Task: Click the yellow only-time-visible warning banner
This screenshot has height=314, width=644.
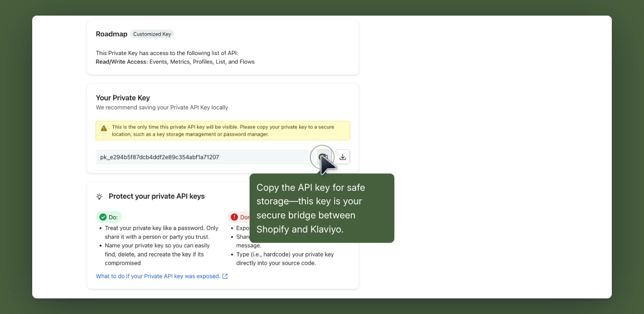Action: coord(223,130)
